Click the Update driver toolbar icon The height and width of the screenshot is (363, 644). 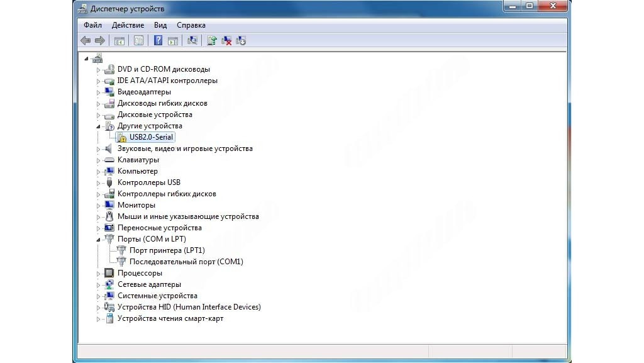click(x=212, y=41)
